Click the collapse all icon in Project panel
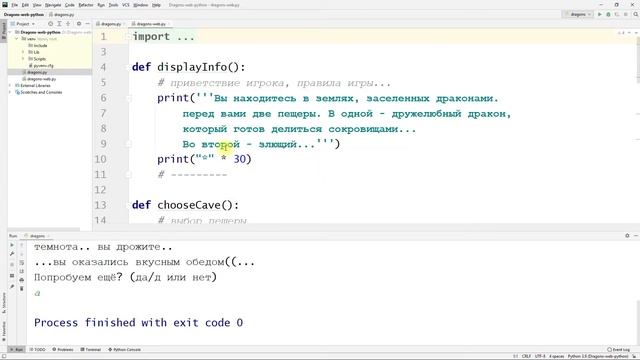The height and width of the screenshot is (360, 640). pyautogui.click(x=68, y=24)
